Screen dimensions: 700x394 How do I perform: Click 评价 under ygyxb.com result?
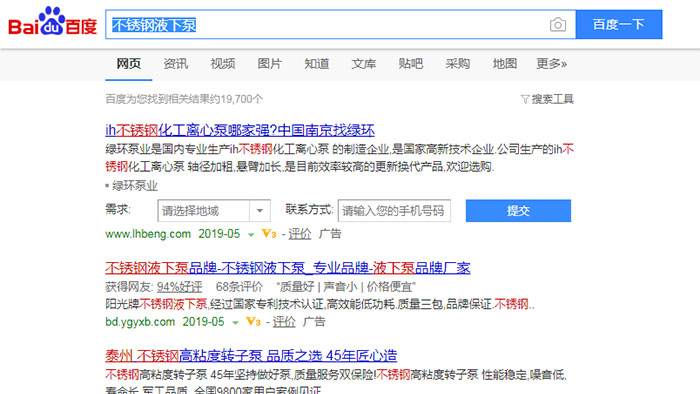(284, 322)
